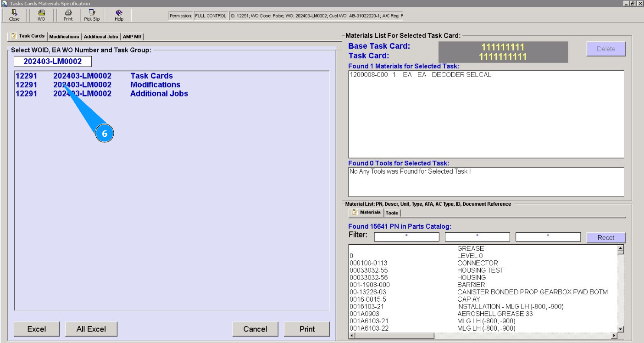Switch to the Tools tab in Material List
Viewport: 644px width, 343px height.
392,213
